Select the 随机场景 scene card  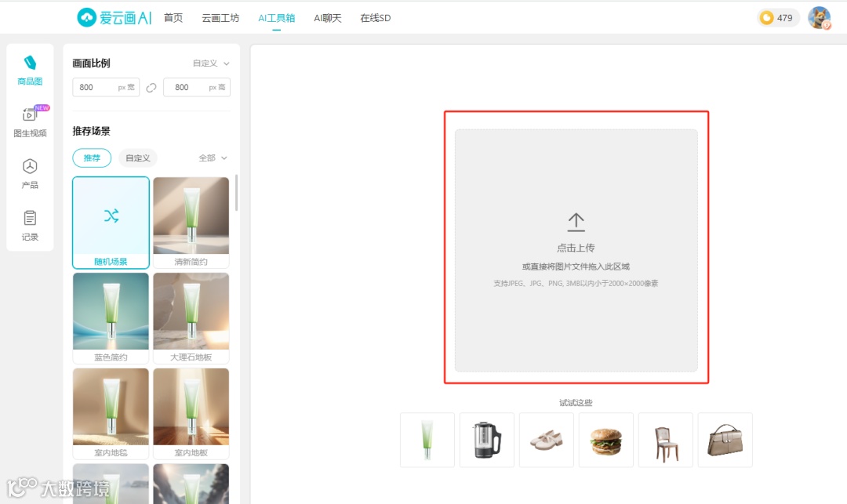[x=111, y=223]
